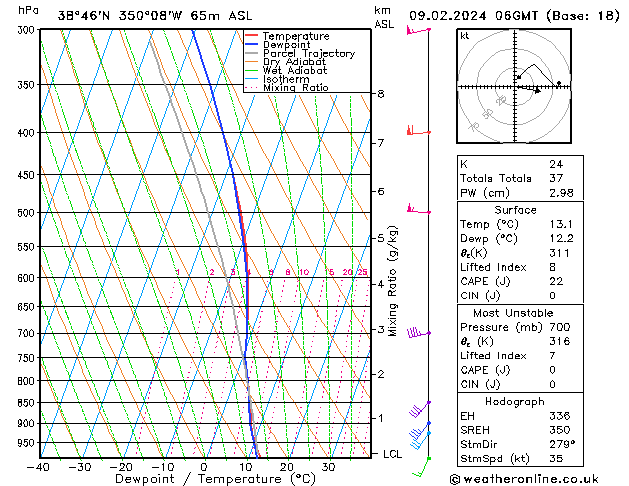The height and width of the screenshot is (486, 629).
Task: Click the Wet Adiabat legend entry
Action: (x=295, y=70)
